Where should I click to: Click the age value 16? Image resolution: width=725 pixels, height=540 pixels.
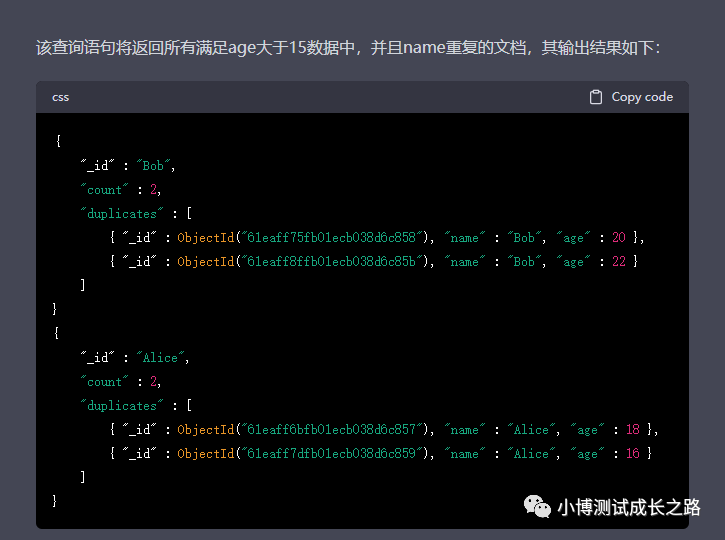633,454
